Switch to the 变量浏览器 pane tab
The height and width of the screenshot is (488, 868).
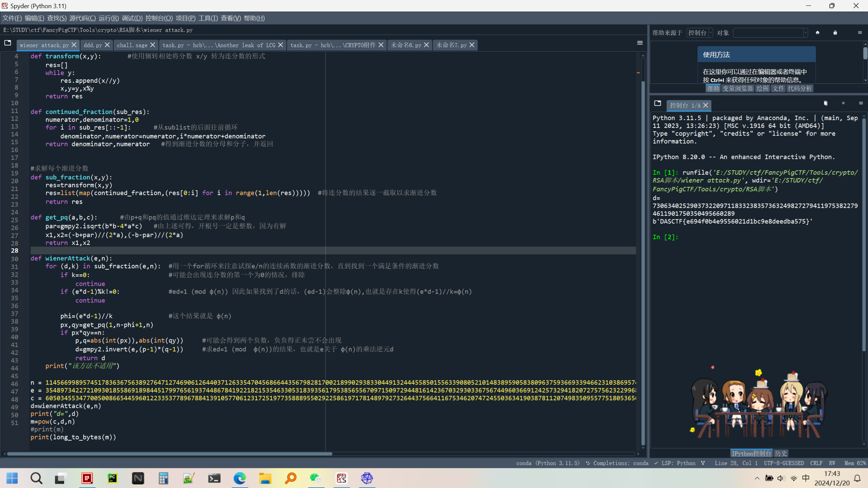tap(737, 88)
